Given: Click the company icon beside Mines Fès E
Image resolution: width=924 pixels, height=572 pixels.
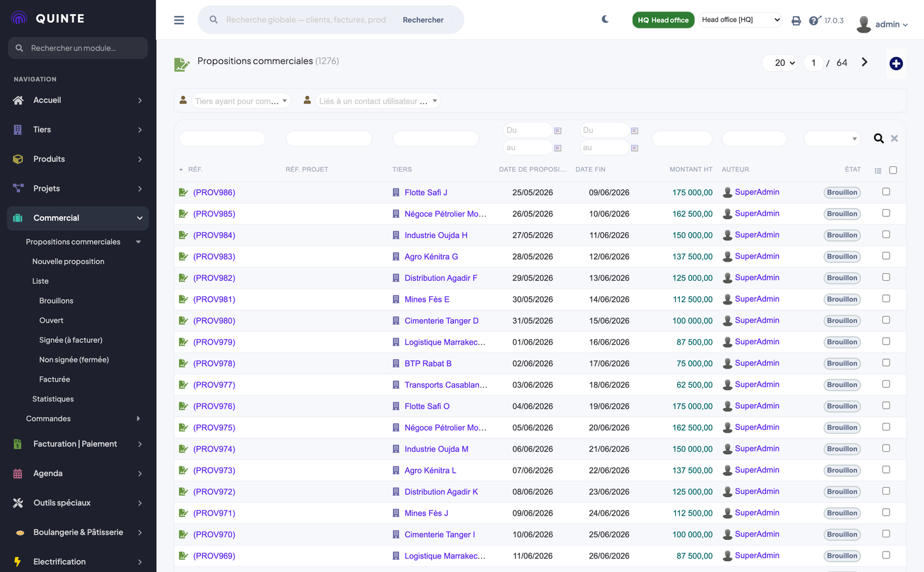Looking at the screenshot, I should pos(396,299).
